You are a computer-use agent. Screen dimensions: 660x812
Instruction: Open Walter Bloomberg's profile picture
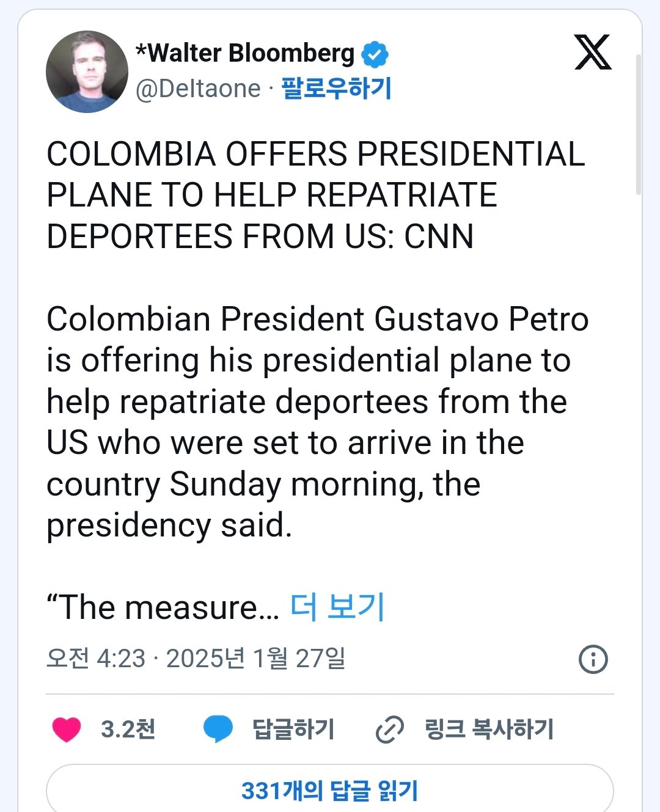coord(87,71)
